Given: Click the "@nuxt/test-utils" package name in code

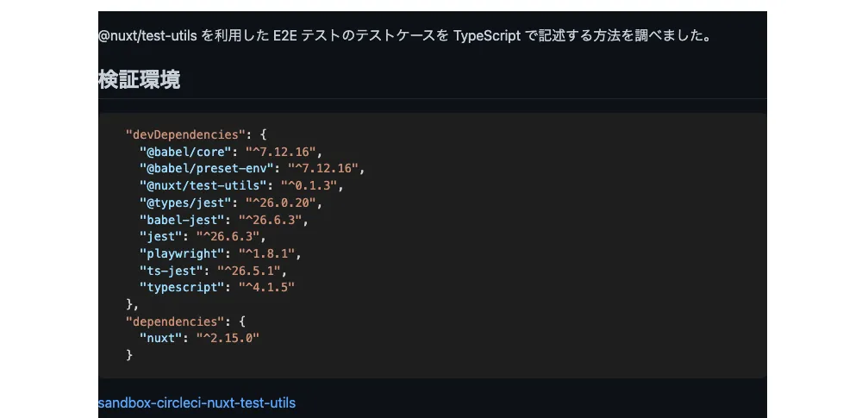Looking at the screenshot, I should click(205, 185).
